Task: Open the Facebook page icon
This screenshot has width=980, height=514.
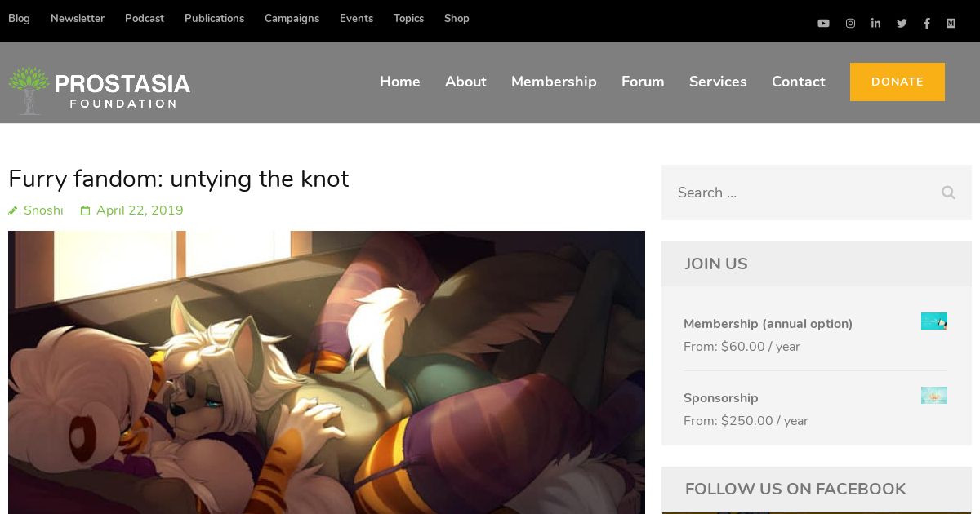Action: [926, 24]
